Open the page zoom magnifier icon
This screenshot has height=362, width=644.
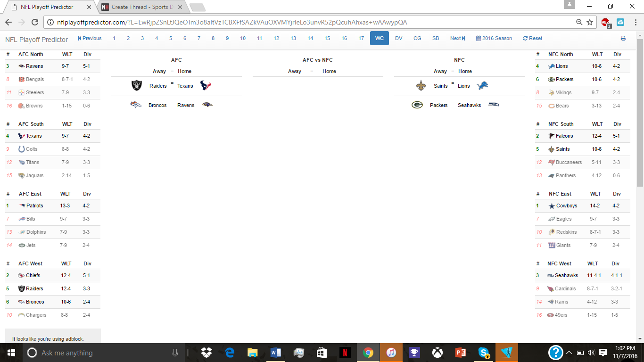point(579,22)
